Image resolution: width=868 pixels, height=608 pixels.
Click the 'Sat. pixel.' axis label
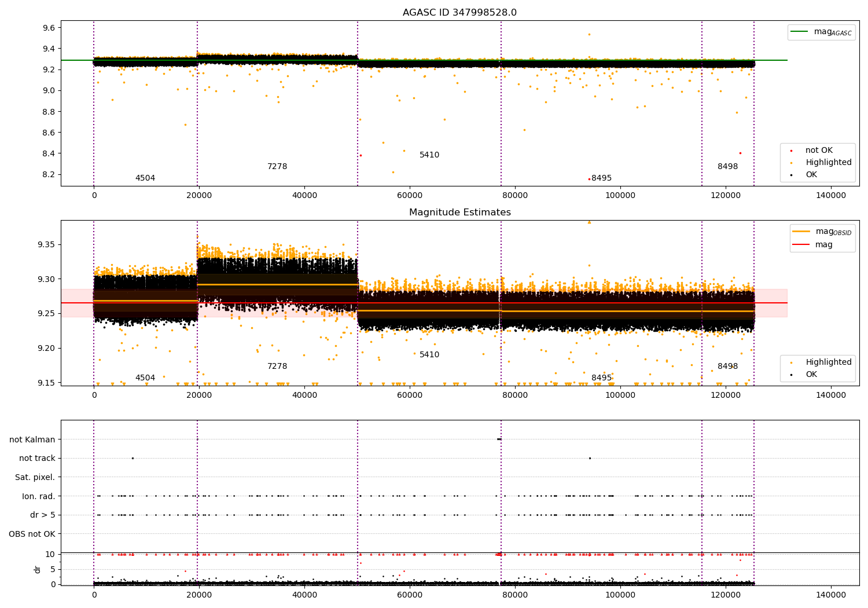[35, 477]
